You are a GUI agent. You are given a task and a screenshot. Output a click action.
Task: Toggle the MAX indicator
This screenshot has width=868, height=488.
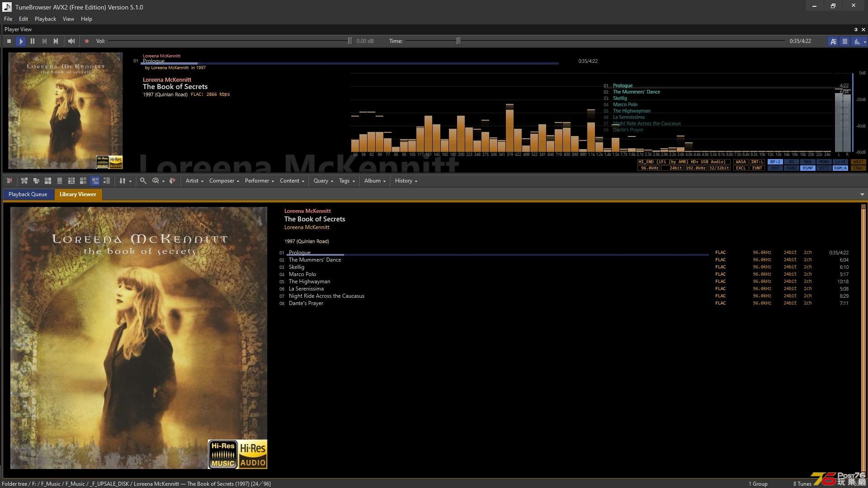pyautogui.click(x=807, y=162)
